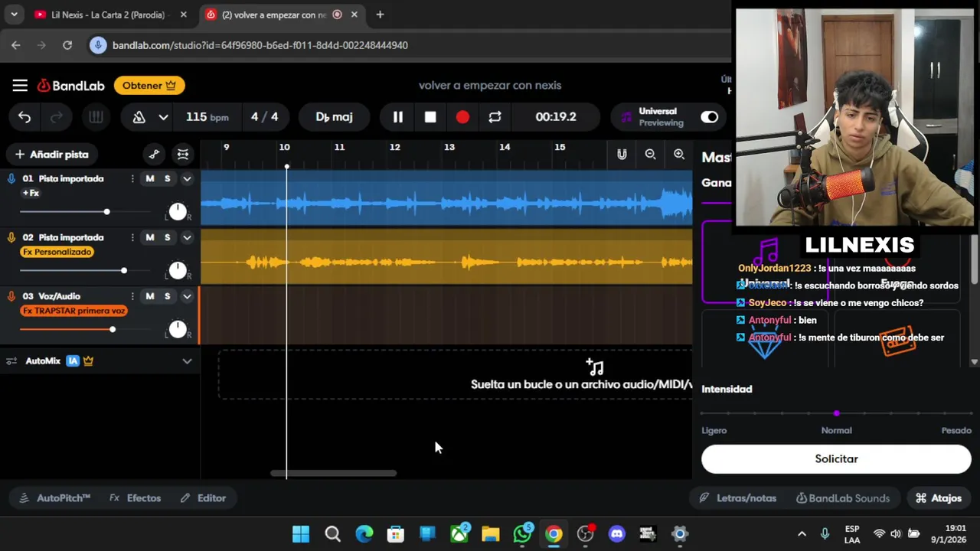Click the Obtener crown button
This screenshot has height=551, width=980.
point(149,86)
